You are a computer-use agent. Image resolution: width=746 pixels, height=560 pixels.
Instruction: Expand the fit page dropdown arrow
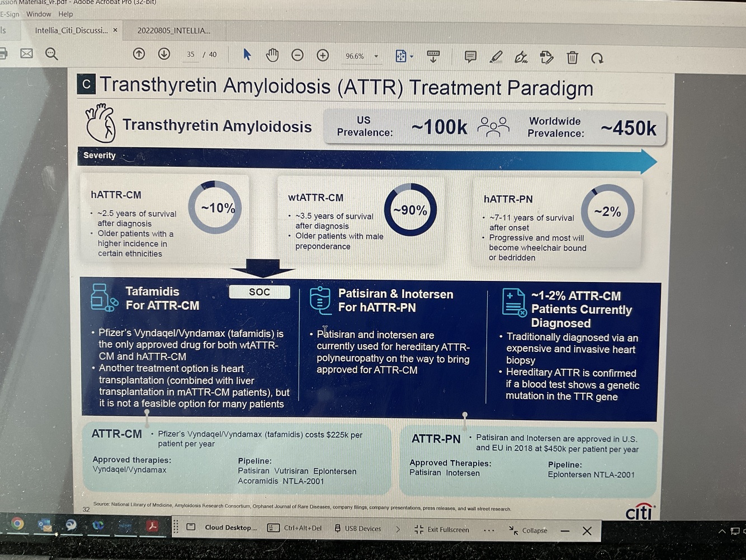click(412, 57)
